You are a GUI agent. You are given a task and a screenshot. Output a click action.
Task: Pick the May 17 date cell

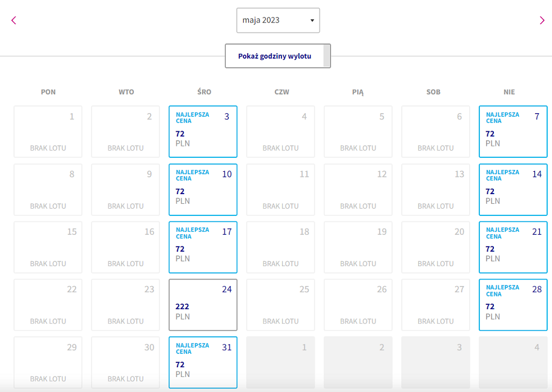[203, 247]
